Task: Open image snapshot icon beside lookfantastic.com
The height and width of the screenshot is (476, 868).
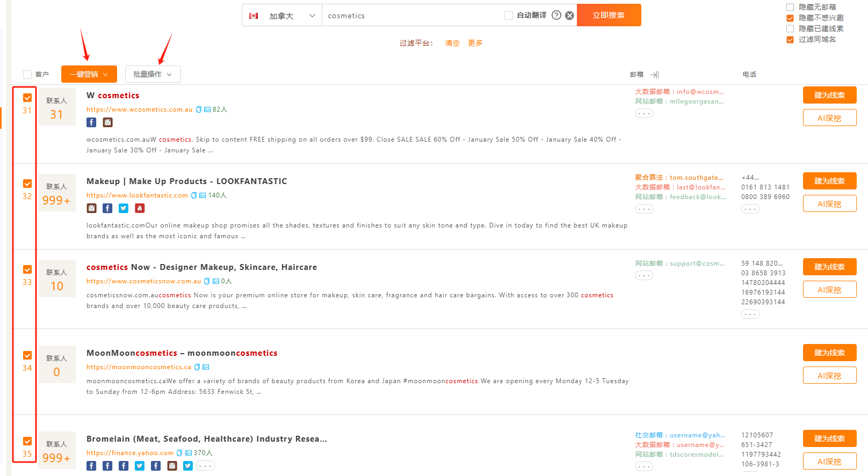Action: tap(202, 195)
